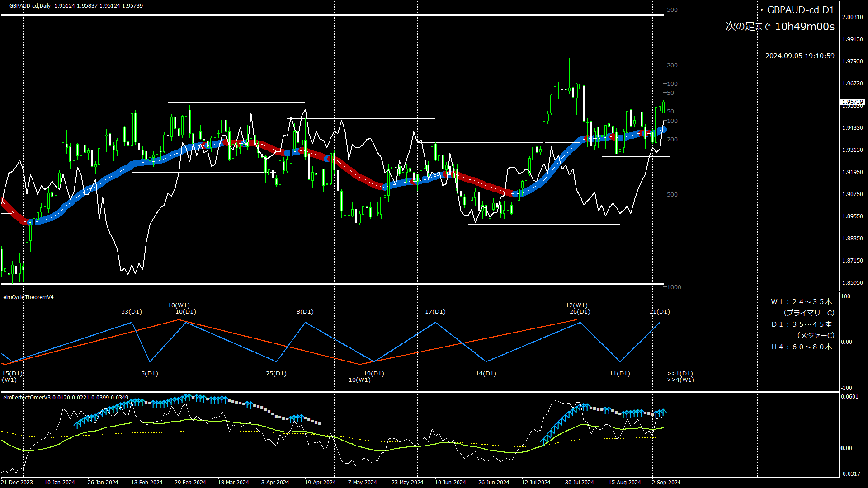Click the 17(D1) cycle peak label
Image resolution: width=868 pixels, height=488 pixels.
[x=435, y=312]
